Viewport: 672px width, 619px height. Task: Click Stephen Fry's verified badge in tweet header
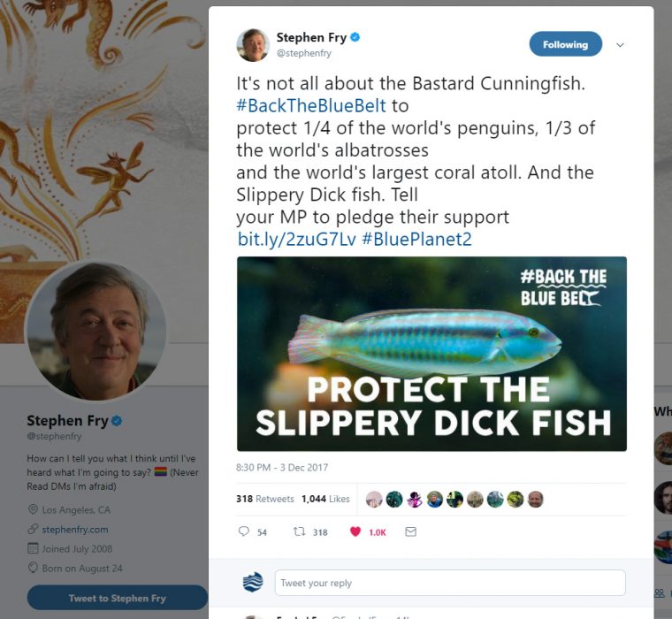355,37
